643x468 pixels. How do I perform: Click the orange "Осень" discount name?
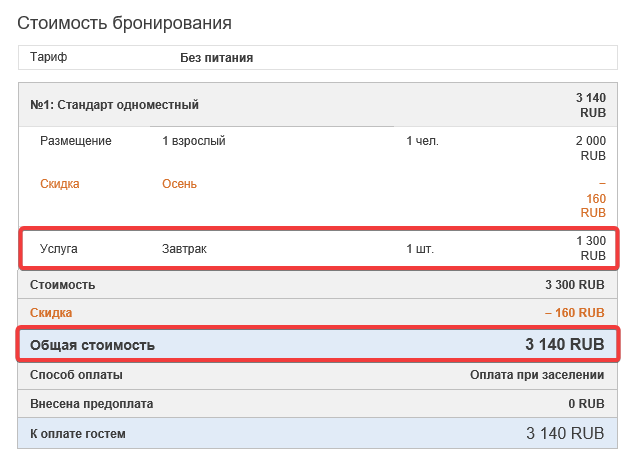[x=180, y=184]
